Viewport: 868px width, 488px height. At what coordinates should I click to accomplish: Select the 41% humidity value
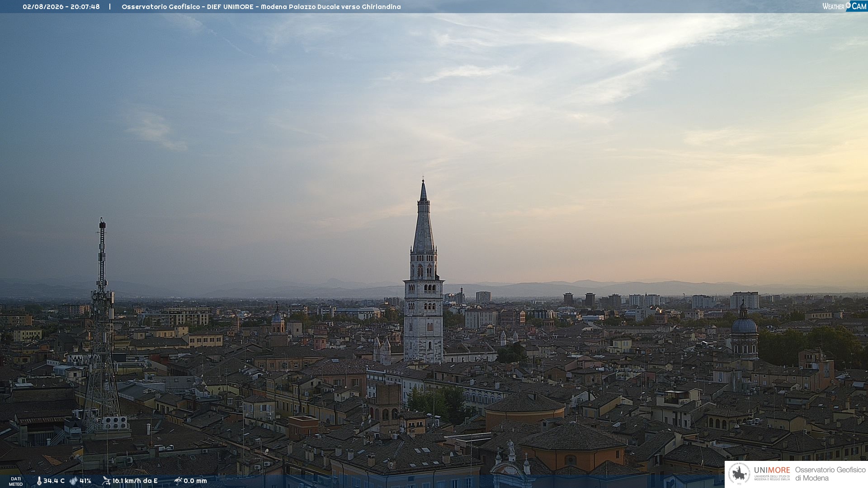tap(85, 481)
